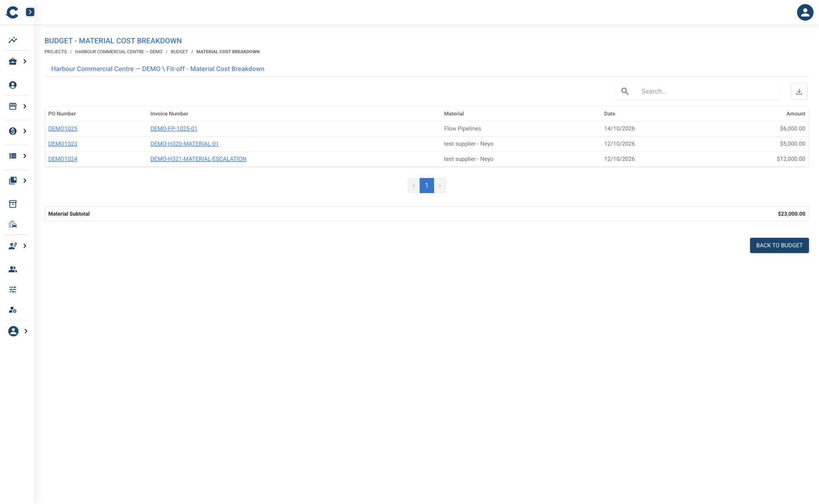Click the sliders settings icon in sidebar
The width and height of the screenshot is (819, 504).
click(x=13, y=290)
